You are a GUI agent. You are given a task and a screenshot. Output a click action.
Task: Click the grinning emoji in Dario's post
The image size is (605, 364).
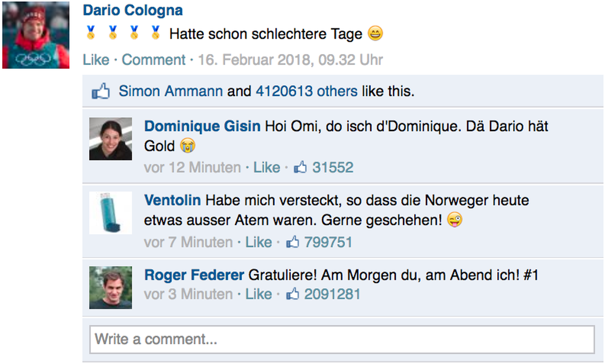point(375,33)
